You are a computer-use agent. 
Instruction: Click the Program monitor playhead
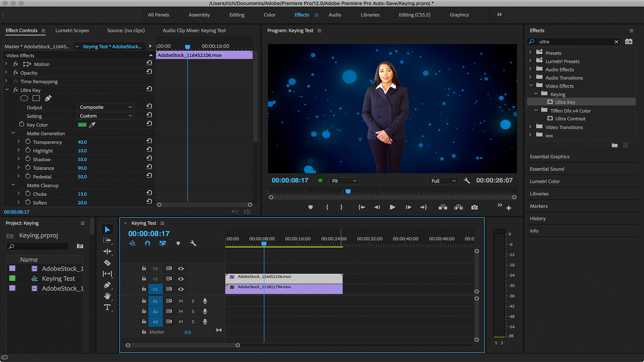348,191
